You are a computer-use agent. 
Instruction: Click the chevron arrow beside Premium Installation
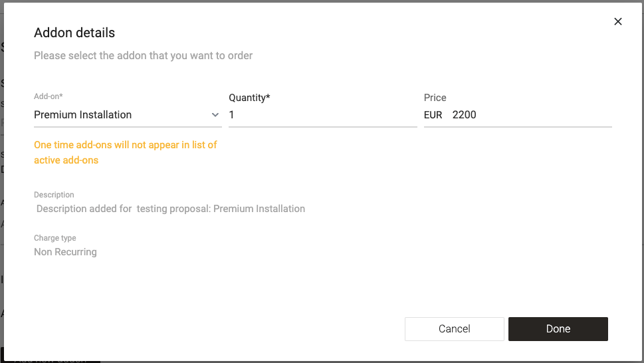pyautogui.click(x=215, y=115)
